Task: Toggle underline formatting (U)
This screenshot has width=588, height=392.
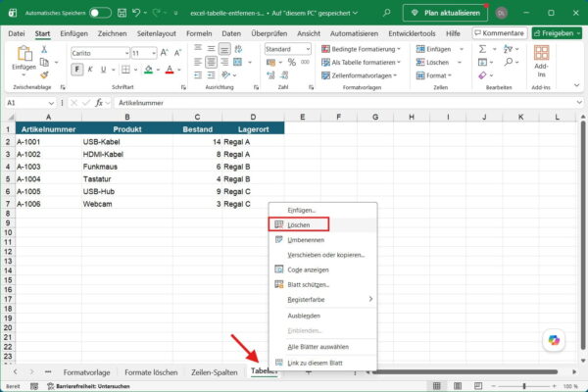Action: pos(104,70)
